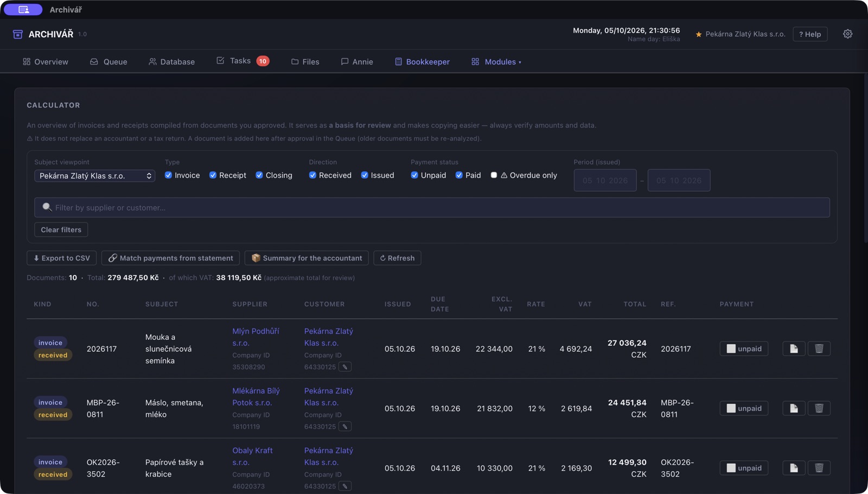Click the star icon beside Pekárna Zlatý Klas
The image size is (868, 494).
click(x=699, y=34)
